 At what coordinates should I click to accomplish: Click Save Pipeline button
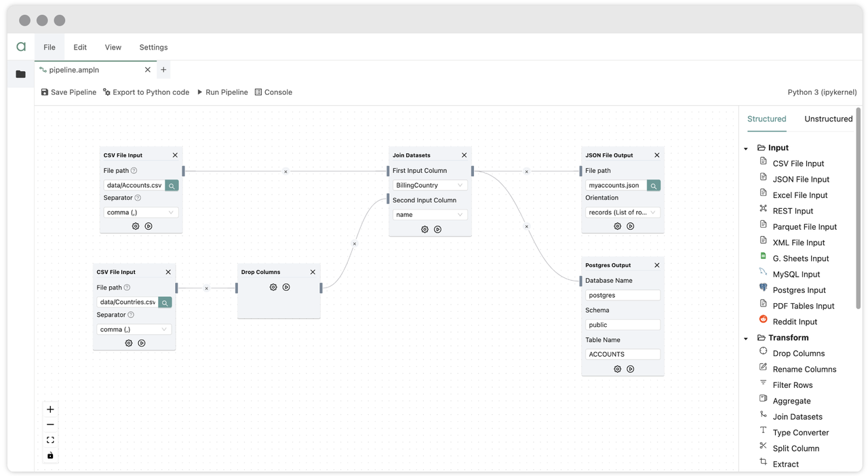[x=68, y=92]
